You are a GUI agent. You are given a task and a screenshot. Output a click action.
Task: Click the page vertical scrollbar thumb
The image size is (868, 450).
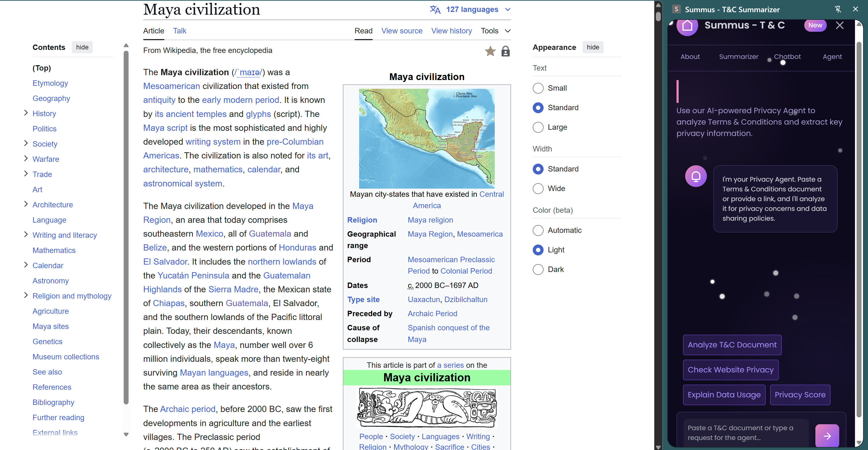[x=658, y=16]
